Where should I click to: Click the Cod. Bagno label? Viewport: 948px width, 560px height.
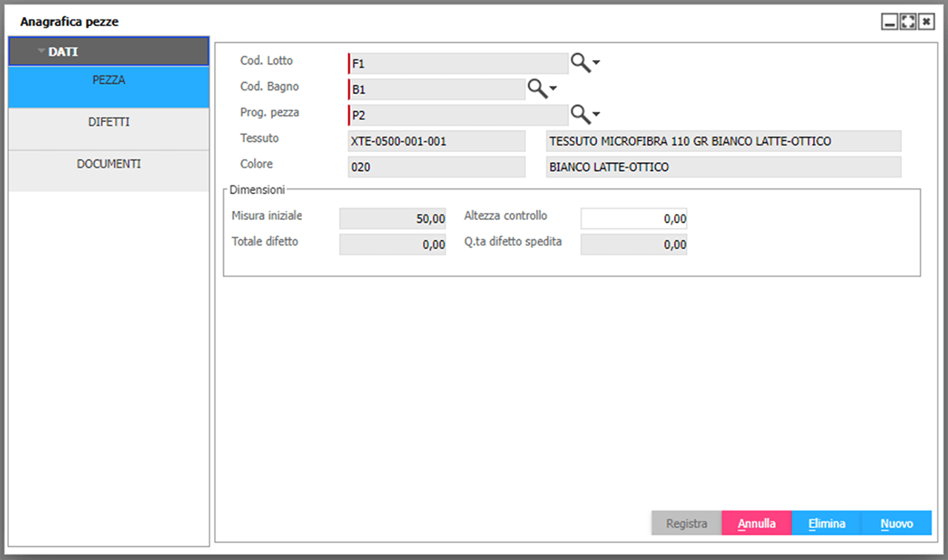270,87
